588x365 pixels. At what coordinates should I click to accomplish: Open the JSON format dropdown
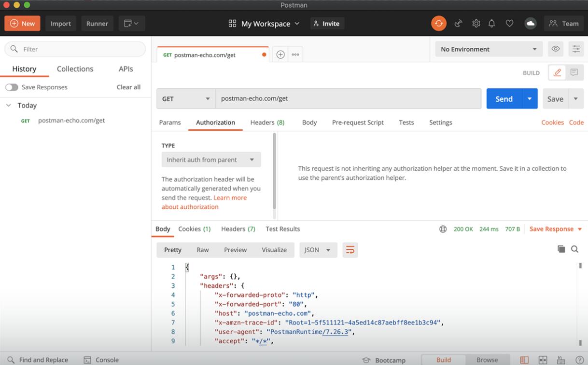pos(318,250)
